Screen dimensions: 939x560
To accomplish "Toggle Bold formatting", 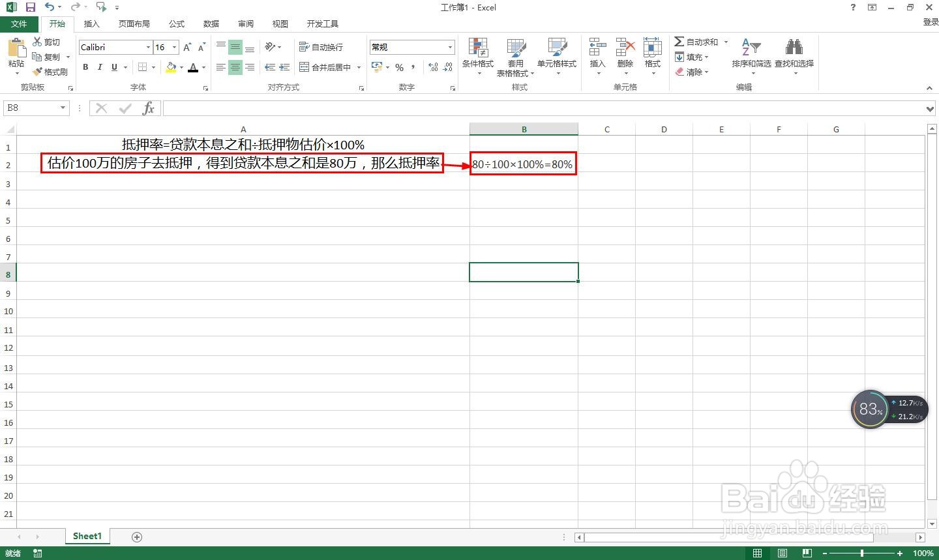I will pyautogui.click(x=85, y=67).
